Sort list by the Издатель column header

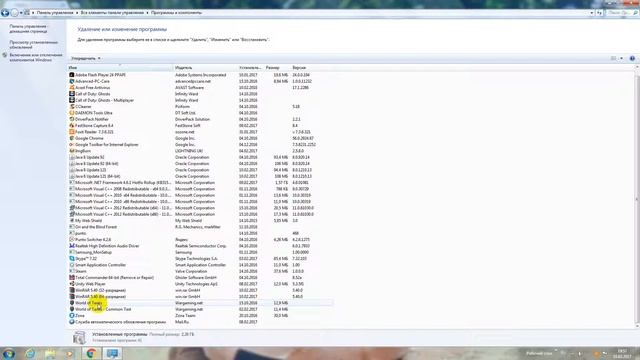click(205, 67)
